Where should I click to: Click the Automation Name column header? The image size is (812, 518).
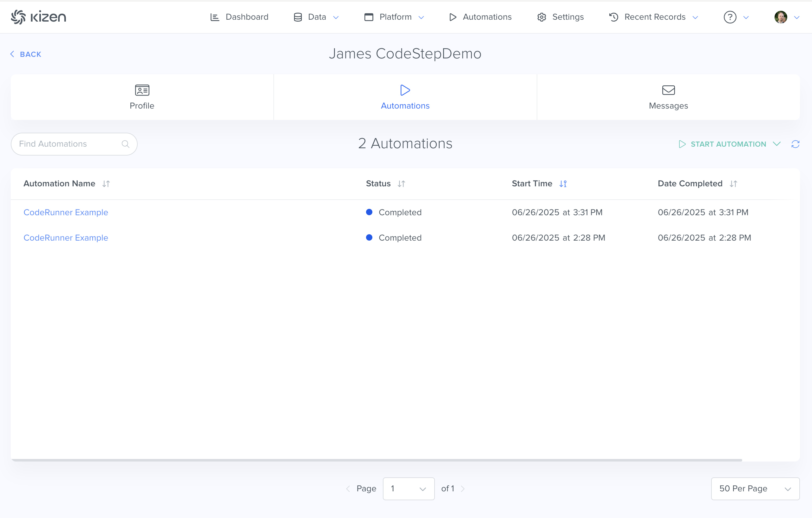click(x=59, y=183)
